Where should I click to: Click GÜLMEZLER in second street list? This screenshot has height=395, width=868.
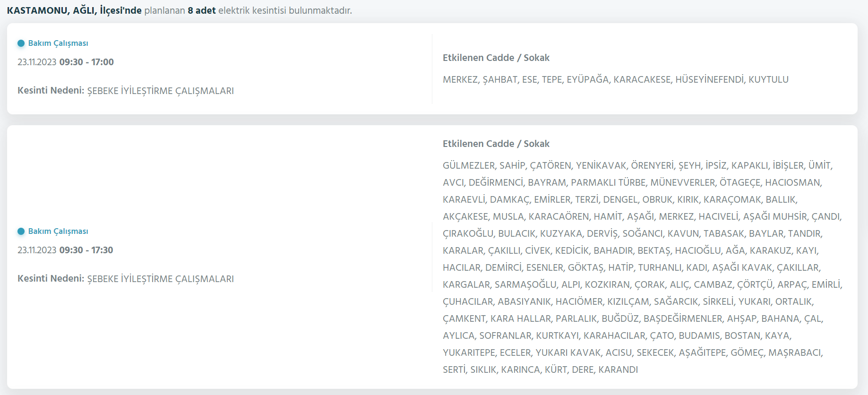pyautogui.click(x=469, y=166)
